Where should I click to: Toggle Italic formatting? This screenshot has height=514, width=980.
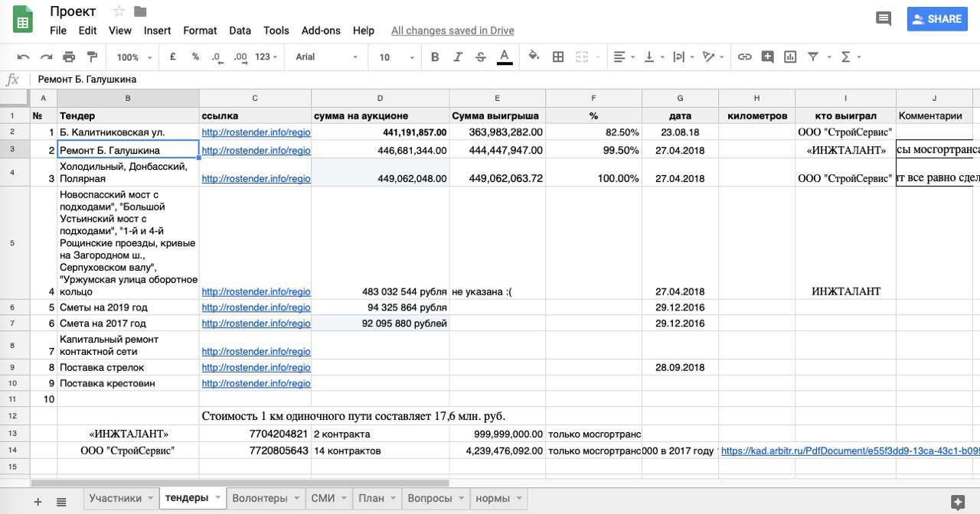coord(458,57)
